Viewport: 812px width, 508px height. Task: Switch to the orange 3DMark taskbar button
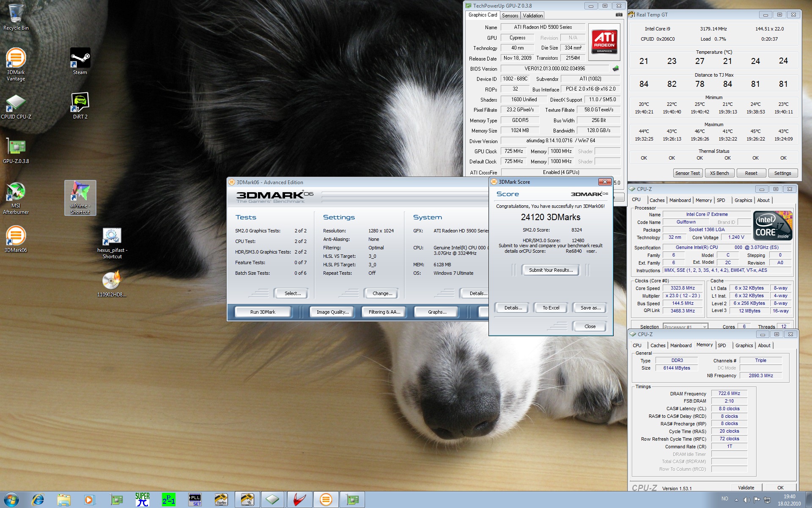point(326,500)
